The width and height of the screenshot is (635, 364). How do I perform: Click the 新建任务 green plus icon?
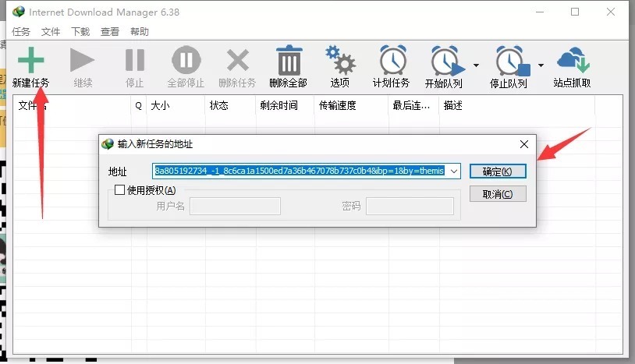click(30, 60)
